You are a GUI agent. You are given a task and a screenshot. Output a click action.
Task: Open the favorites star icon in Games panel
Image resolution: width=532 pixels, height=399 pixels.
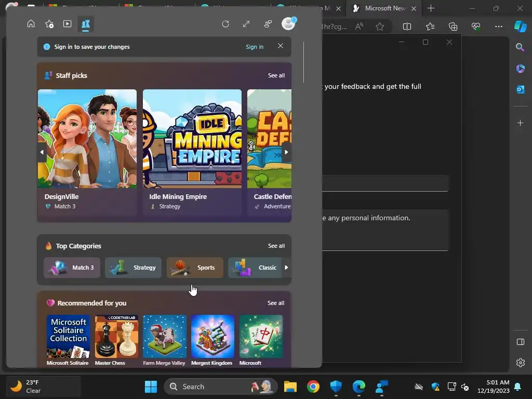[x=49, y=24]
